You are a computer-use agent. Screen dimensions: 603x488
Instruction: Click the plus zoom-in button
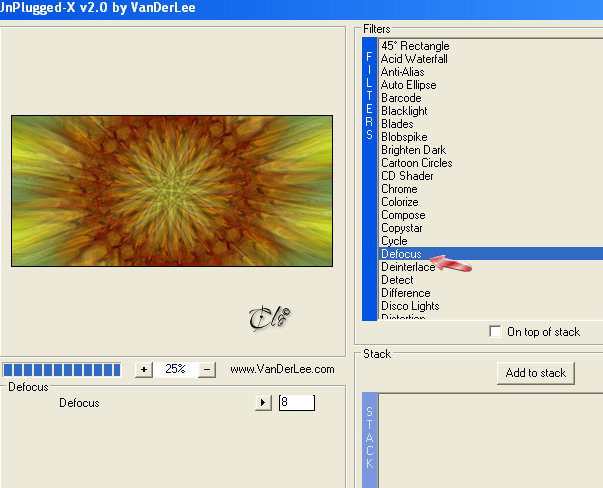[144, 370]
